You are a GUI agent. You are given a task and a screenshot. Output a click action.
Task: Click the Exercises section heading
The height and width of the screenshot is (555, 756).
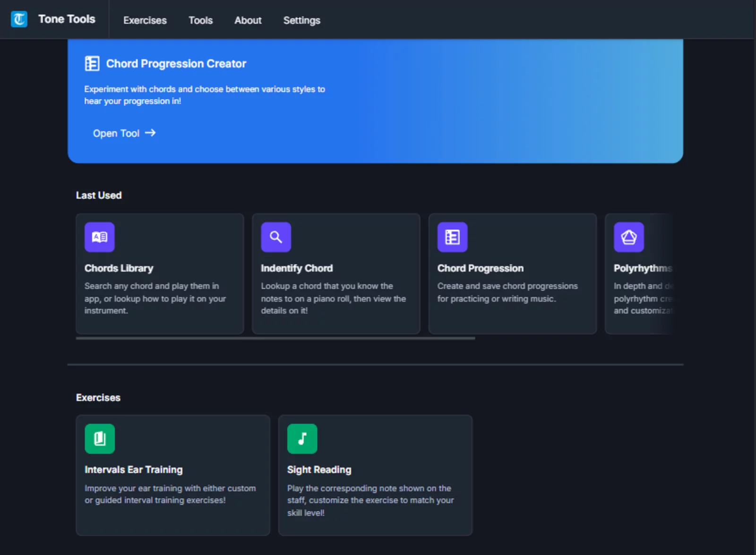98,398
